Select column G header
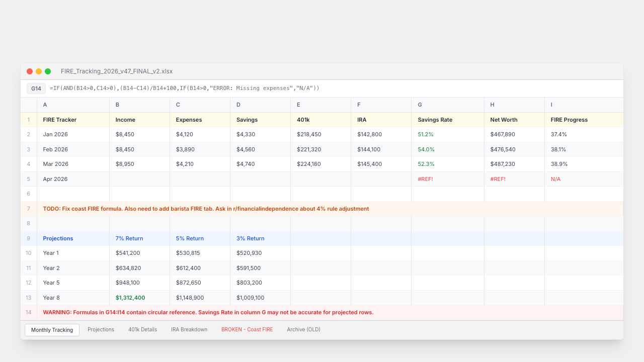 [x=448, y=105]
